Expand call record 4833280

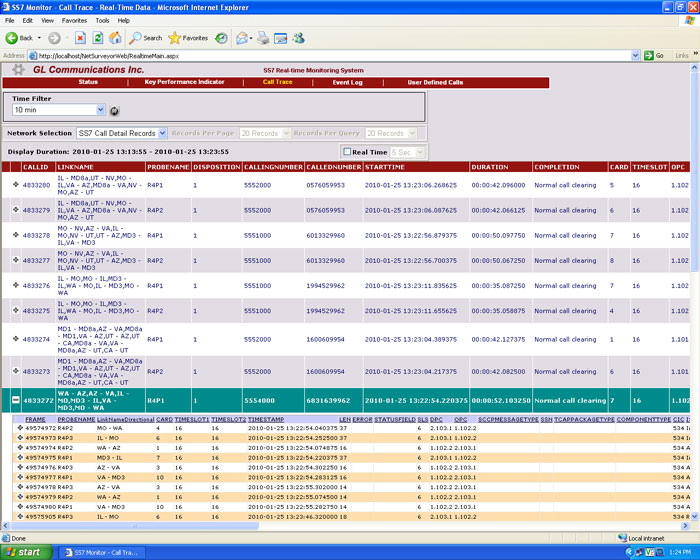(x=16, y=184)
